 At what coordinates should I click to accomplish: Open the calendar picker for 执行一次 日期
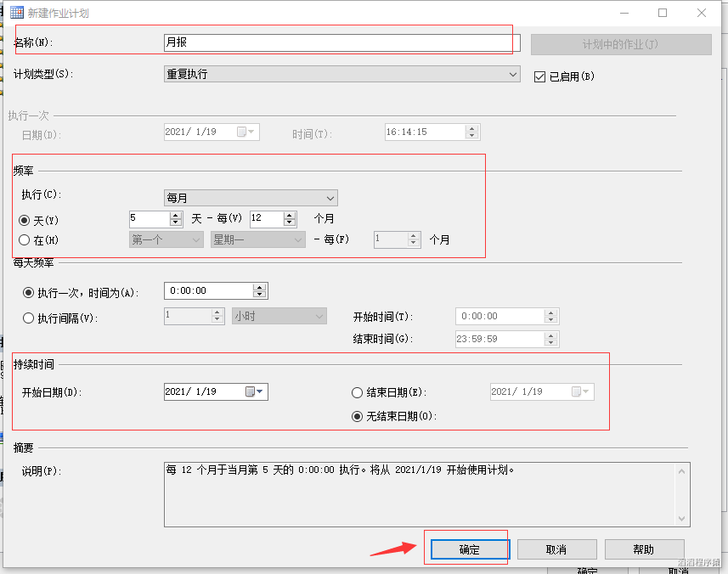pyautogui.click(x=245, y=132)
